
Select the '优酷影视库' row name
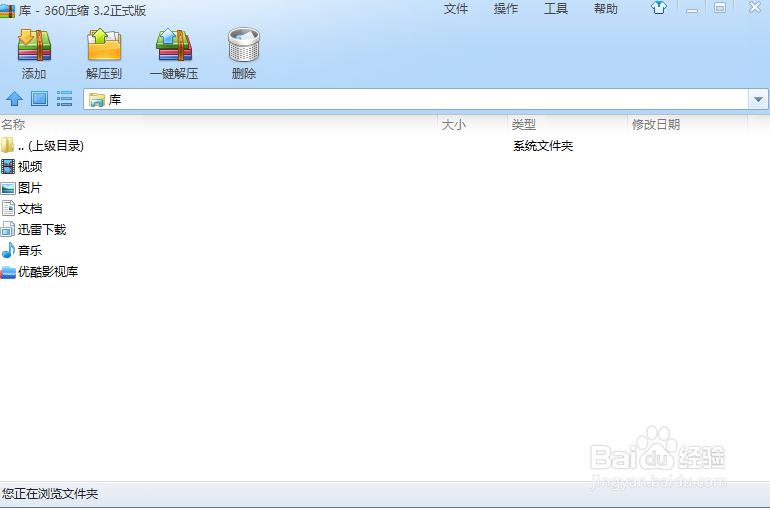(48, 272)
